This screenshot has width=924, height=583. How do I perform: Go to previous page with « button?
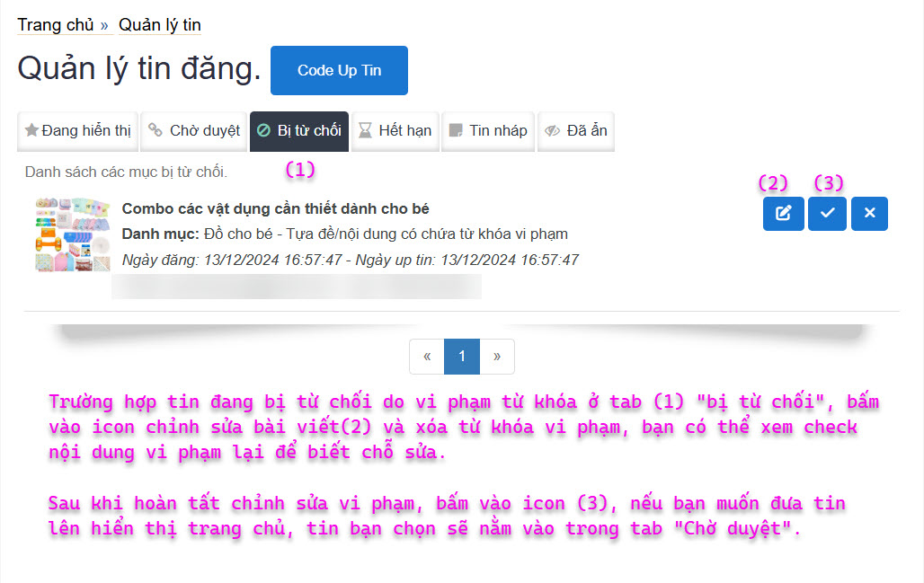tap(427, 357)
